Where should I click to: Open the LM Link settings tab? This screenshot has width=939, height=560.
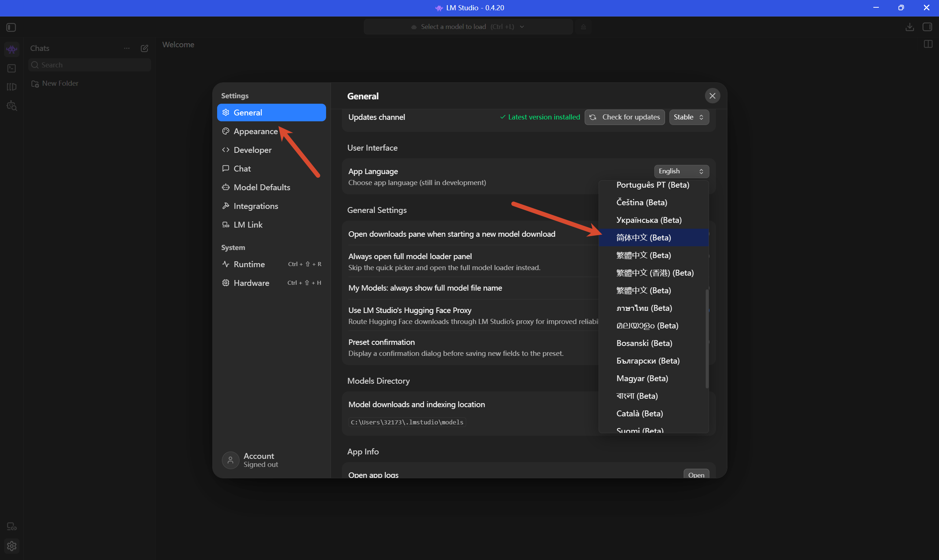click(x=271, y=225)
